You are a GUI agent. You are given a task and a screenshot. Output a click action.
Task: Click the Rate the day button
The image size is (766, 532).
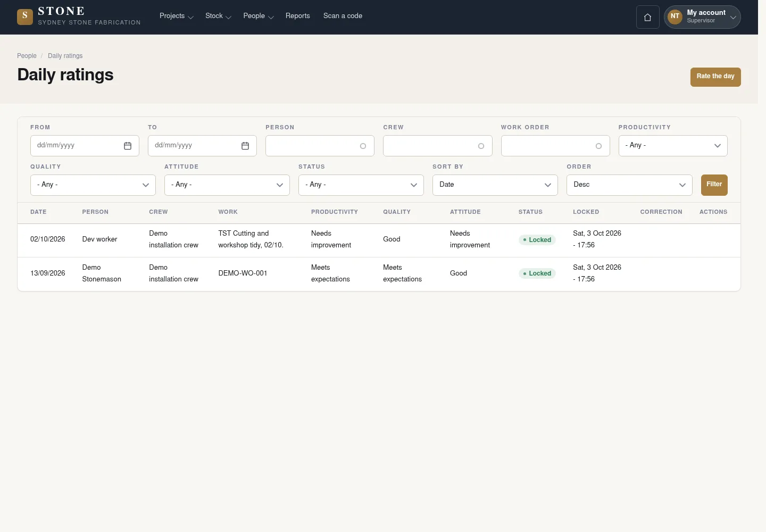point(715,77)
